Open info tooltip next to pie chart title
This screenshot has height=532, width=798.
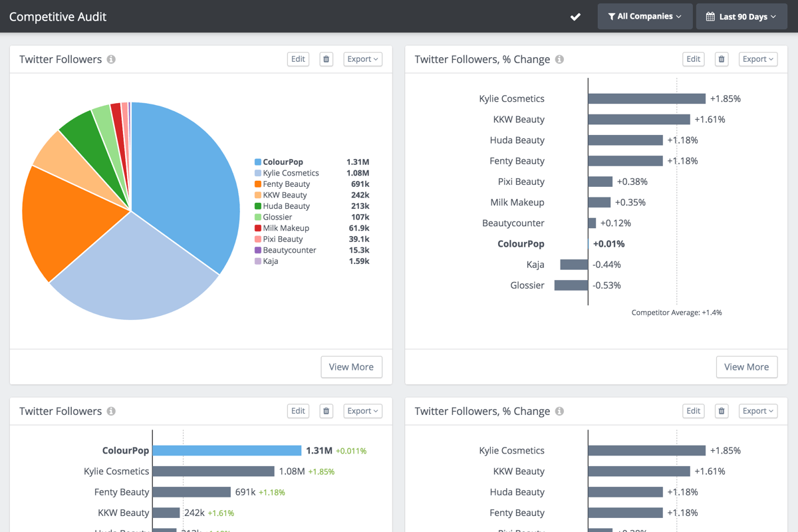111,59
